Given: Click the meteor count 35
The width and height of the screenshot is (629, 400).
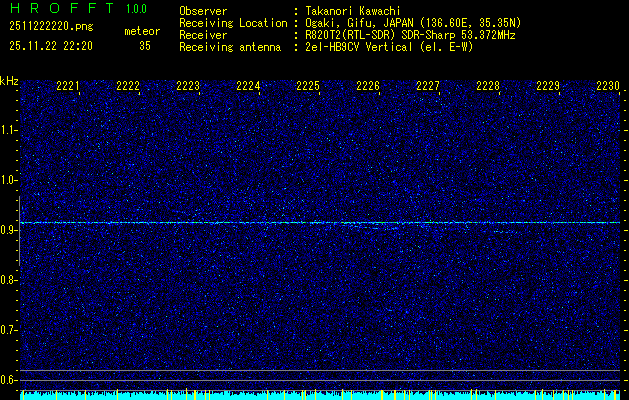Looking at the screenshot, I should [145, 46].
